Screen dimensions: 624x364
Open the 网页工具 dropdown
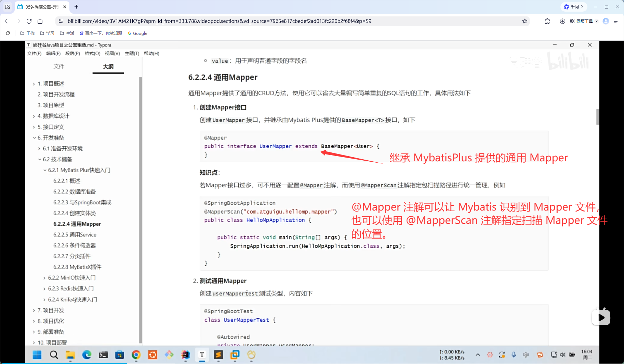pyautogui.click(x=584, y=21)
